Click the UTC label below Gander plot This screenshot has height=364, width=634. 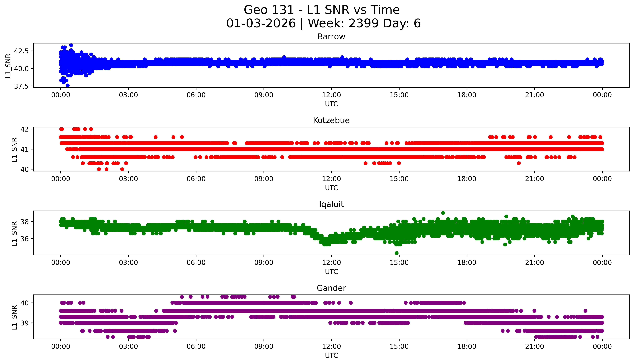(x=331, y=355)
